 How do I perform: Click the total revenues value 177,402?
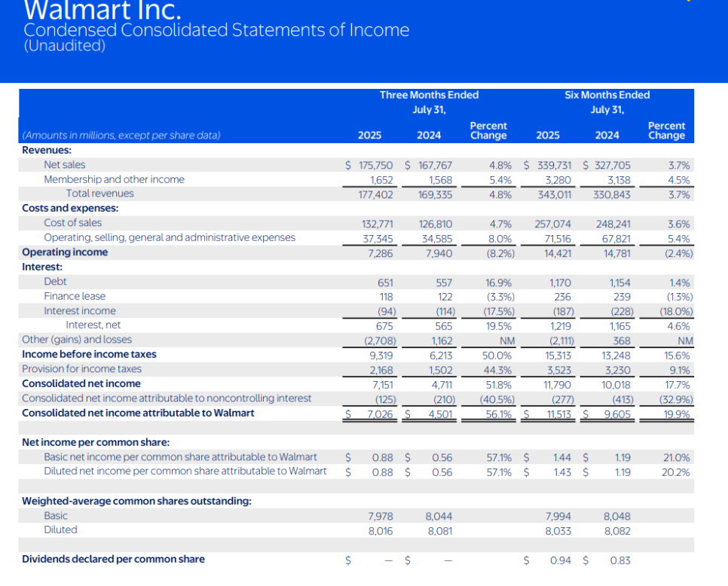click(375, 195)
